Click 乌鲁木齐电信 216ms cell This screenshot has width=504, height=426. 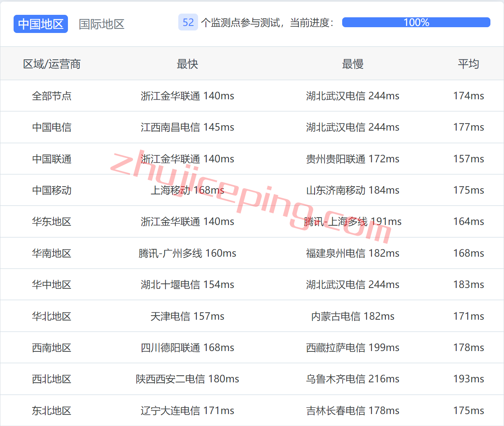353,379
